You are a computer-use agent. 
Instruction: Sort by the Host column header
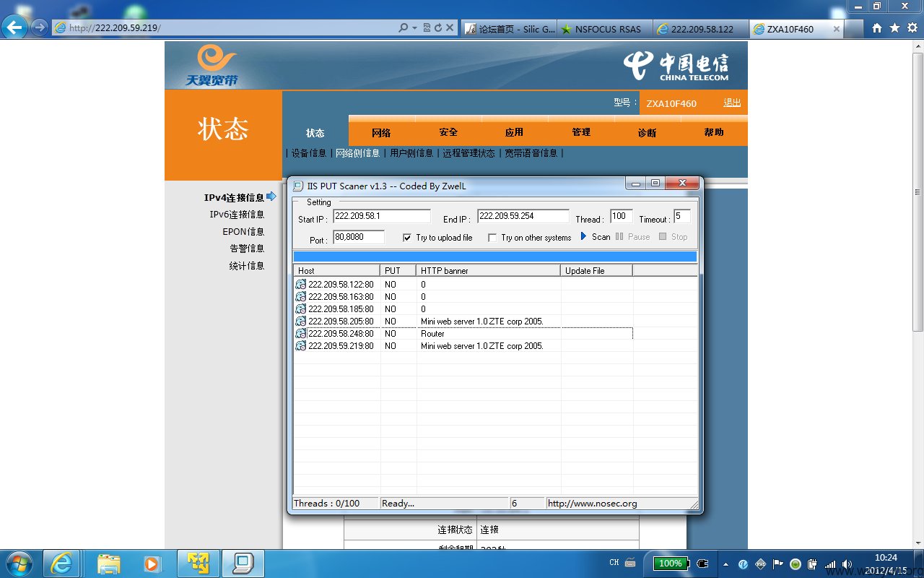[337, 270]
